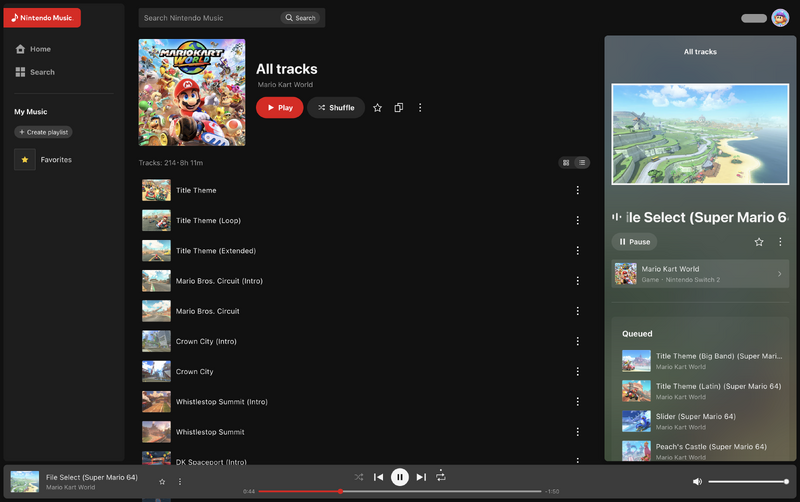Screen dimensions: 800x502
Task: Favorite File Select in player bar
Action: coord(162,482)
